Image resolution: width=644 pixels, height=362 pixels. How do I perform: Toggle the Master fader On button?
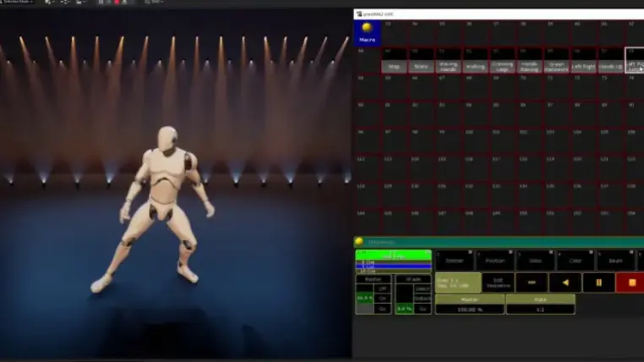pos(382,298)
